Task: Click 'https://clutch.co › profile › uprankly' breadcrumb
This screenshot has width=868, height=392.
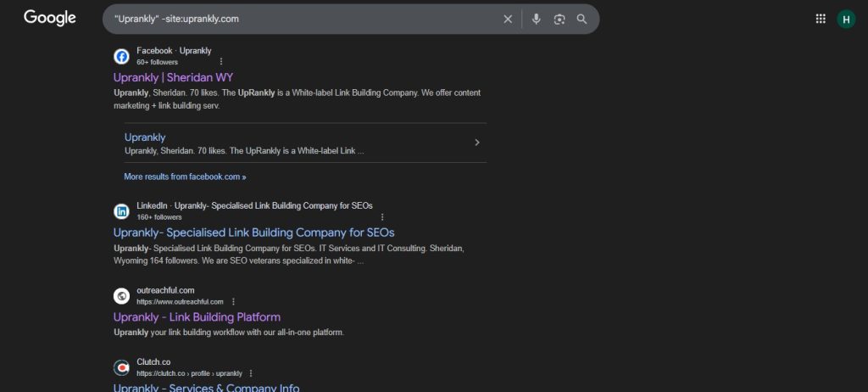Action: (x=189, y=373)
